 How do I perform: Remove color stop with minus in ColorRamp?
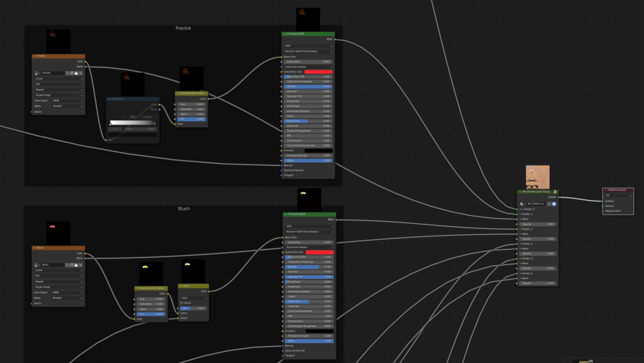[116, 117]
